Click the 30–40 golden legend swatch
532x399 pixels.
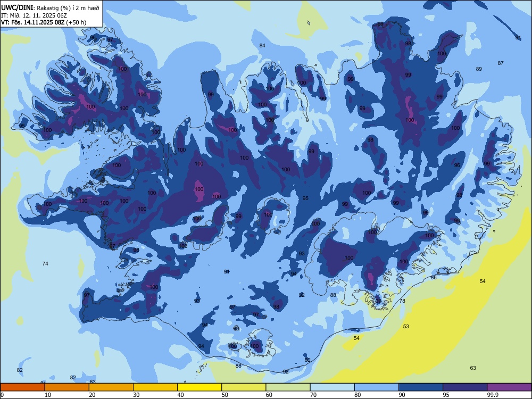coord(155,387)
